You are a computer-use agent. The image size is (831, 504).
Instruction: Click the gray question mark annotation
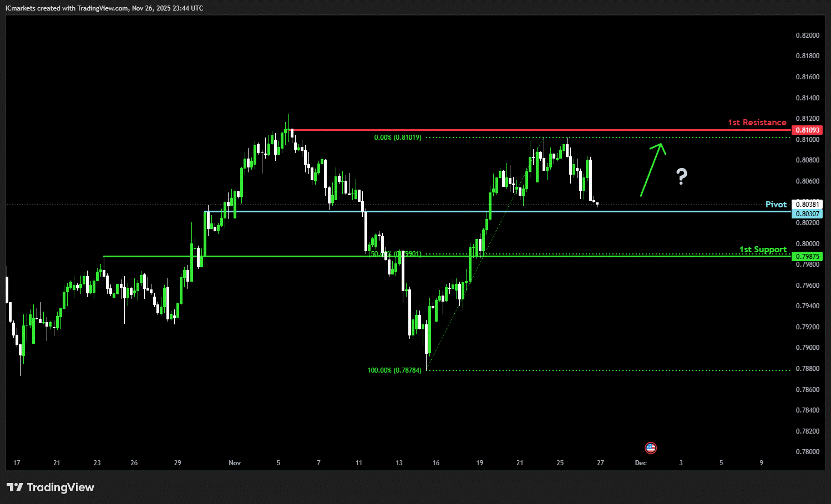coord(682,176)
